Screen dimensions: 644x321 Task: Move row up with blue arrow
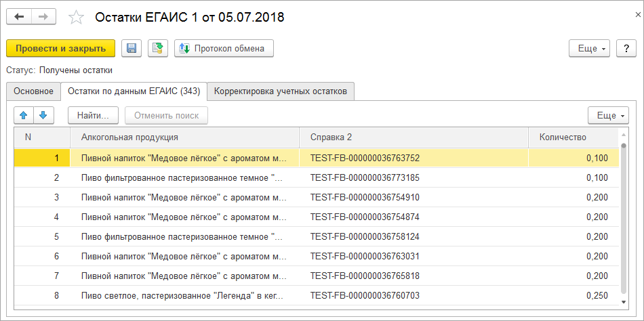(x=24, y=115)
